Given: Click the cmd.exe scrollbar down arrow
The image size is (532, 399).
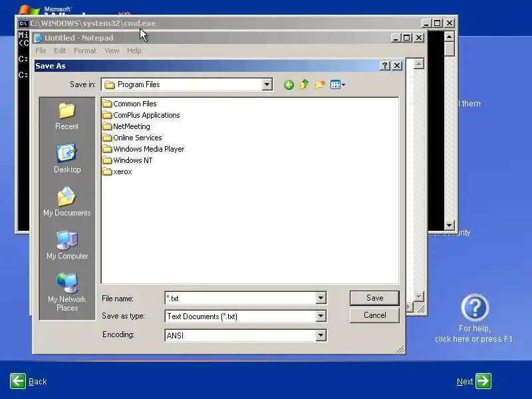Looking at the screenshot, I should [450, 225].
